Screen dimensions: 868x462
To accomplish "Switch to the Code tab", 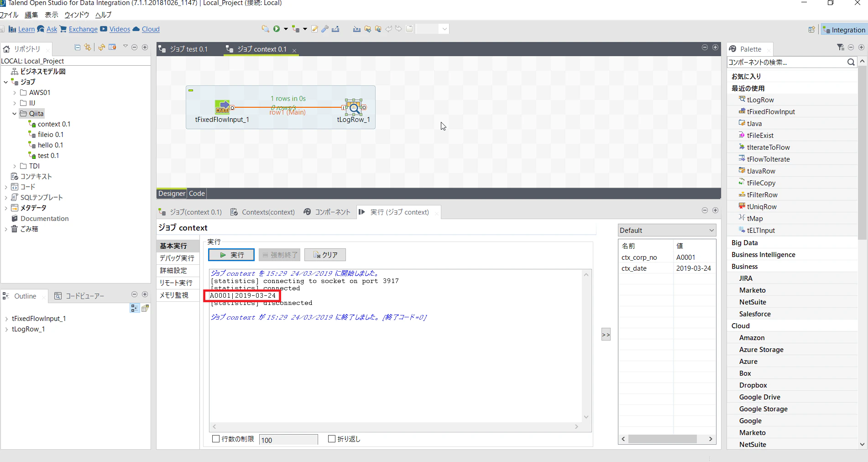I will point(197,193).
